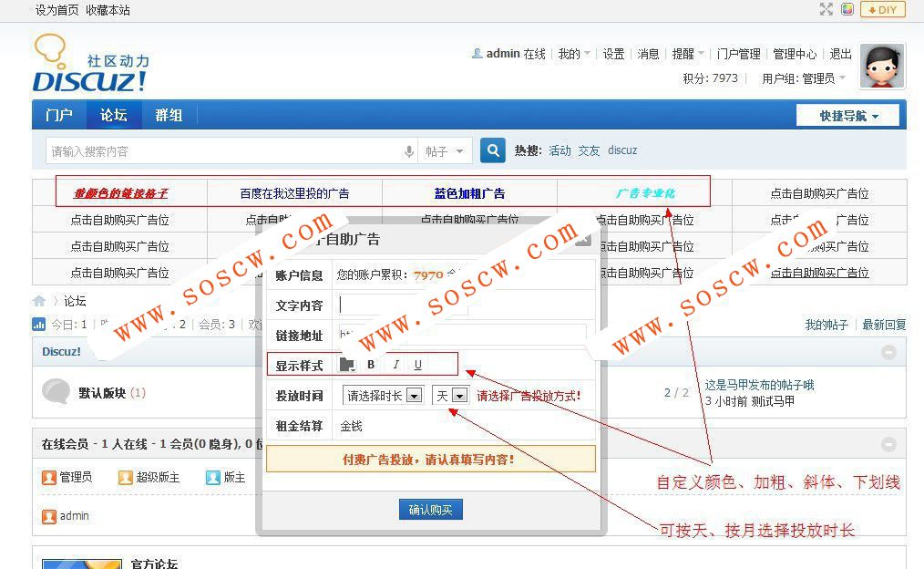Click the 确认购买 button

(x=431, y=510)
